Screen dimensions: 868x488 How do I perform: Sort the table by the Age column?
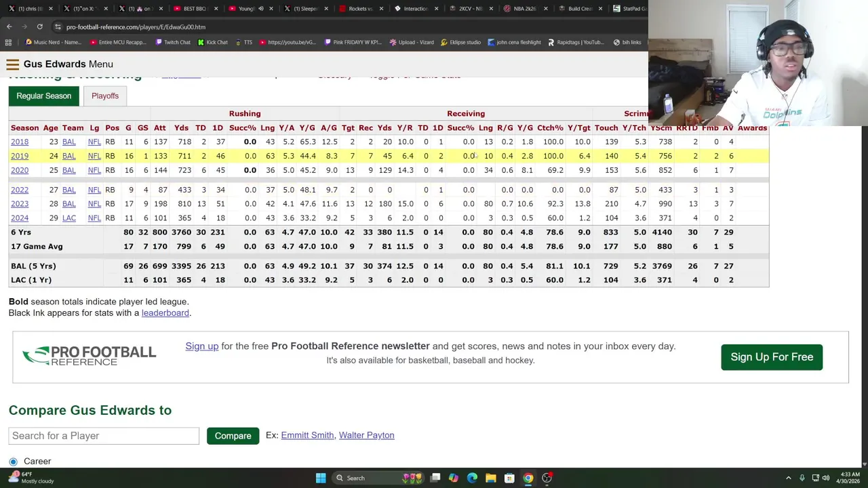pyautogui.click(x=50, y=128)
